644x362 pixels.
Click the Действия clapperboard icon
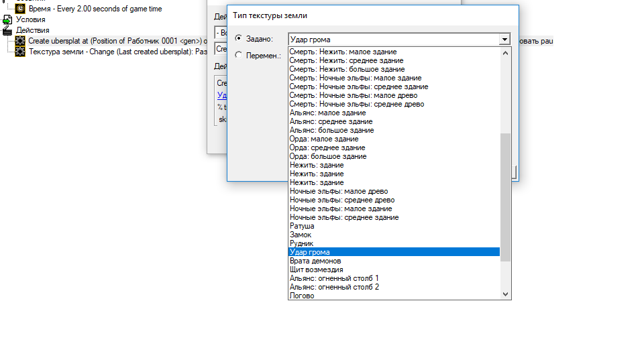pyautogui.click(x=7, y=30)
